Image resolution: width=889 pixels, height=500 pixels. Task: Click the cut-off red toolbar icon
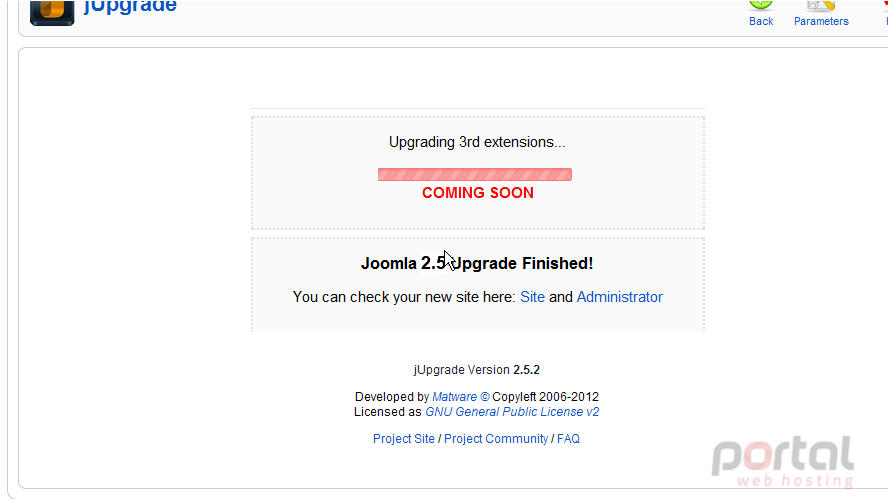pyautogui.click(x=886, y=5)
